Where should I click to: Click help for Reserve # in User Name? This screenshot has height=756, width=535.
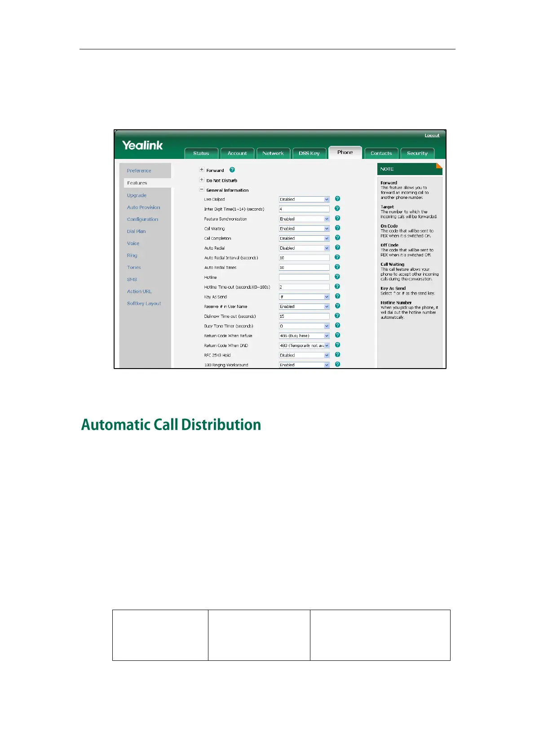[337, 306]
